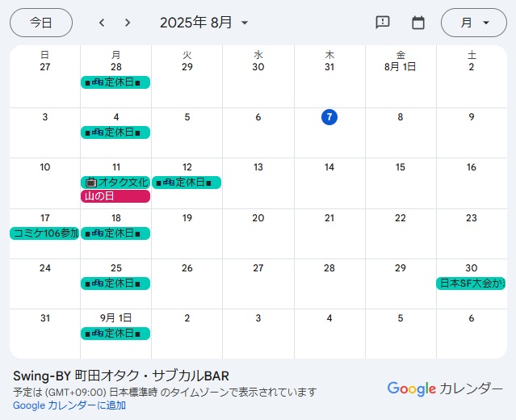Viewport: 516px width, 420px height.
Task: Open the オタク文化 event on August 11
Action: (115, 183)
